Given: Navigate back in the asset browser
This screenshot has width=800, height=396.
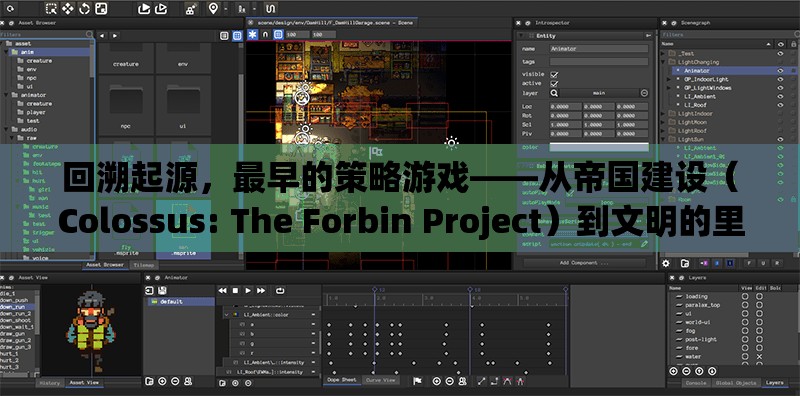Looking at the screenshot, I should pyautogui.click(x=102, y=36).
